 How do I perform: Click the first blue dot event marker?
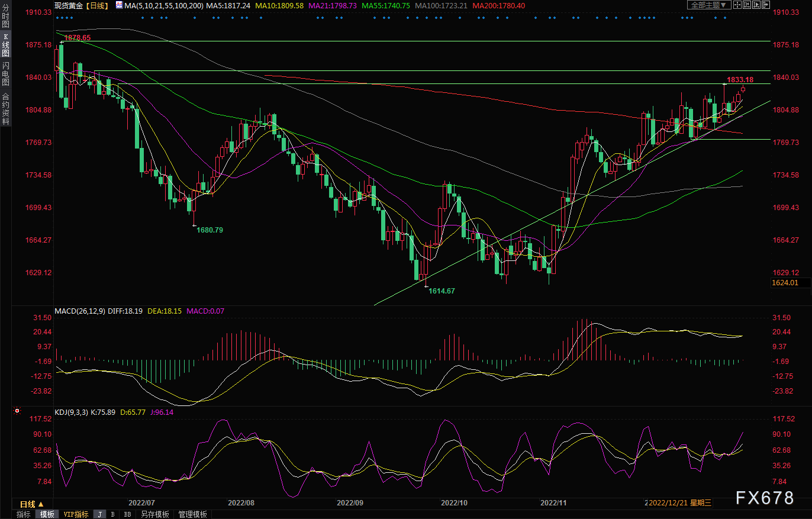(x=56, y=17)
